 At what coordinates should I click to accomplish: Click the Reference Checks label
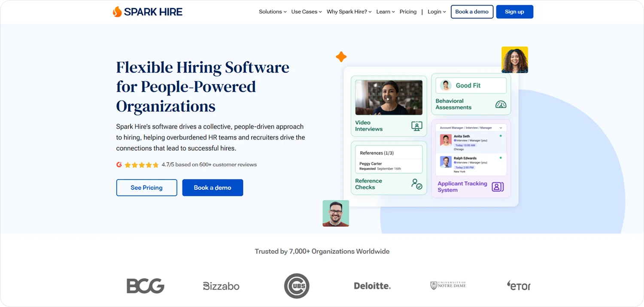click(x=368, y=184)
